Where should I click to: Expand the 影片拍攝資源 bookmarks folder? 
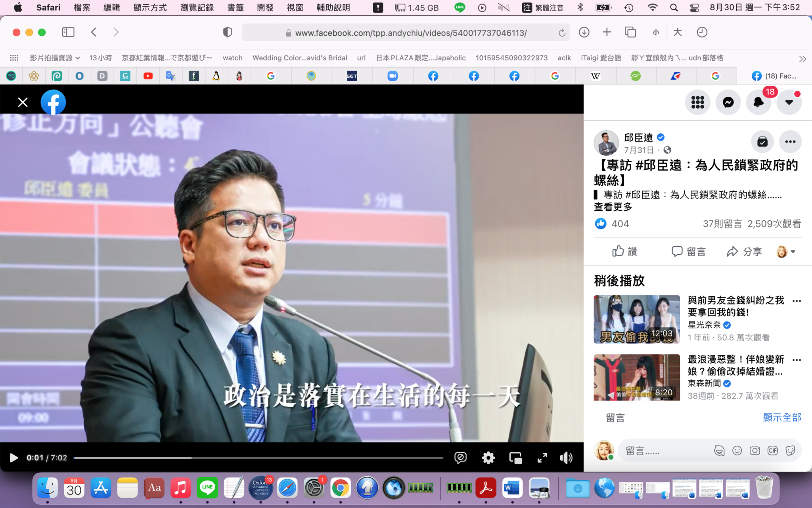click(55, 58)
